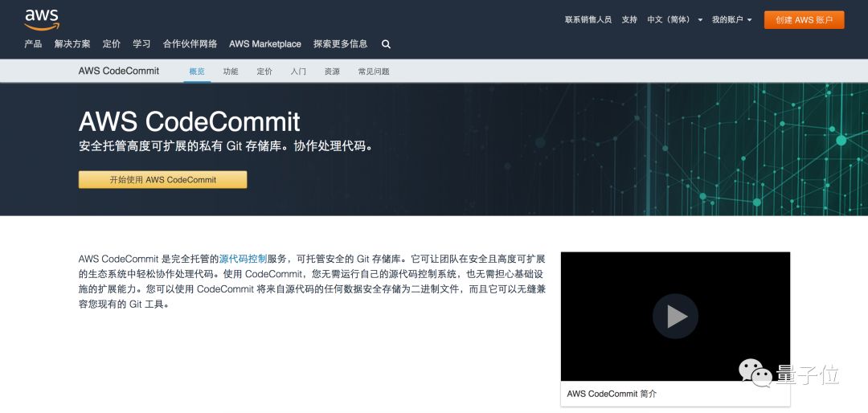Switch to the 资源 tab
The height and width of the screenshot is (413, 868).
[x=332, y=72]
